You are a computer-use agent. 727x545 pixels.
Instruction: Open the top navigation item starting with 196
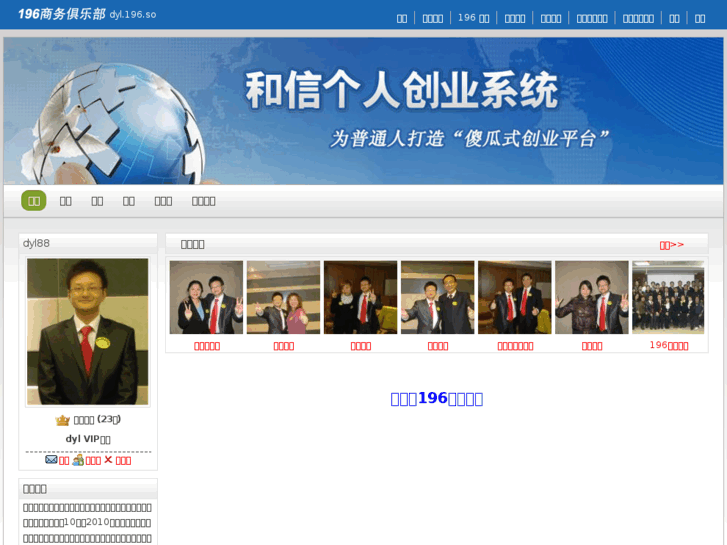[473, 18]
